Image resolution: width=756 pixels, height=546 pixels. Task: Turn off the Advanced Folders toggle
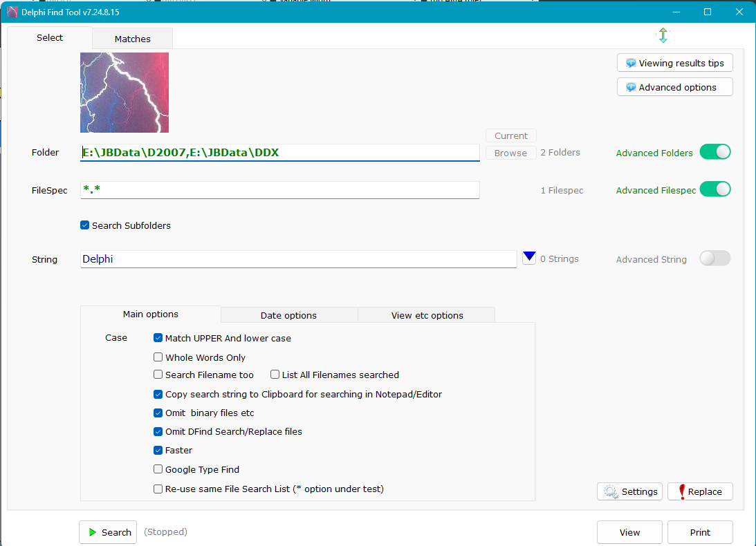tap(715, 151)
